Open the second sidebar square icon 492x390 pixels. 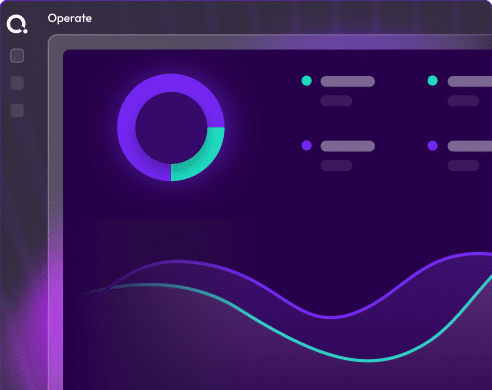click(17, 83)
